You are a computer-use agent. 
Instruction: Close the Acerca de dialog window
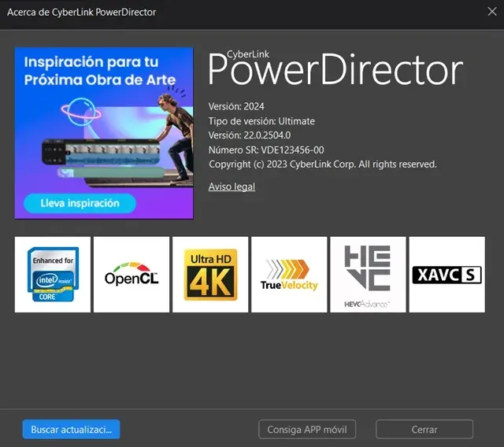click(x=491, y=12)
